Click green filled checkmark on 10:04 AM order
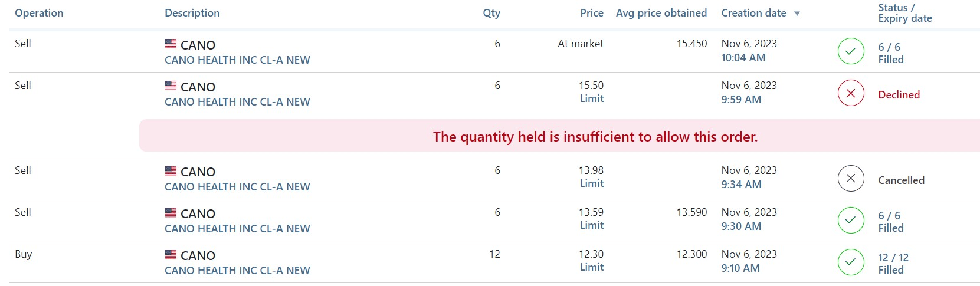Screen dimensions: 980x286 tap(850, 51)
